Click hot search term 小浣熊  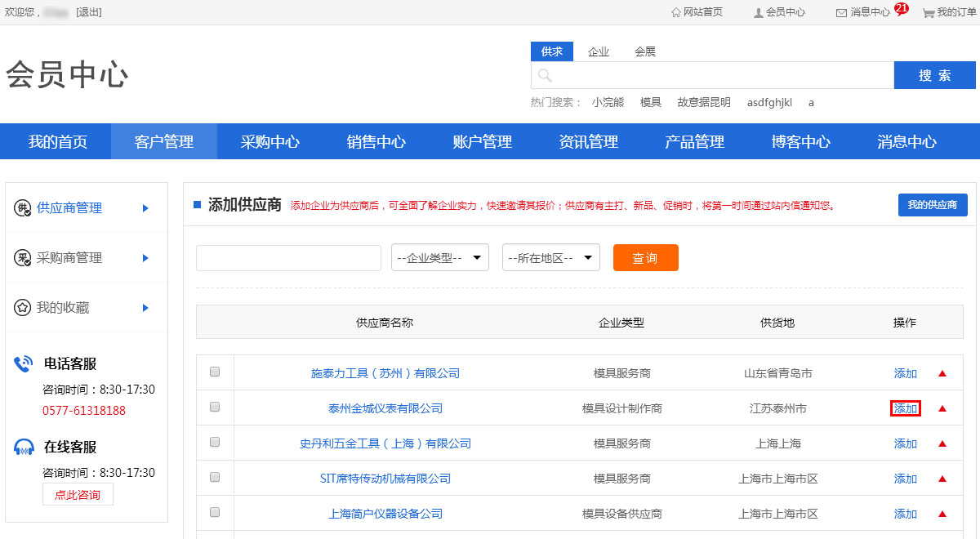pos(608,102)
